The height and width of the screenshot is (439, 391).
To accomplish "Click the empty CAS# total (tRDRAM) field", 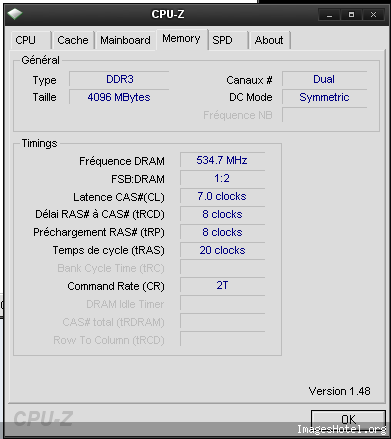I will 222,322.
